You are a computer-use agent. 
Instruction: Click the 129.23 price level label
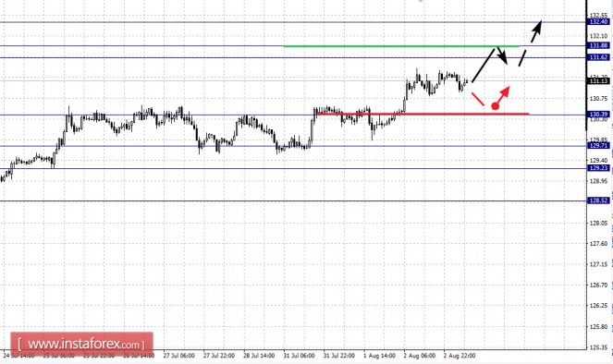tap(598, 168)
